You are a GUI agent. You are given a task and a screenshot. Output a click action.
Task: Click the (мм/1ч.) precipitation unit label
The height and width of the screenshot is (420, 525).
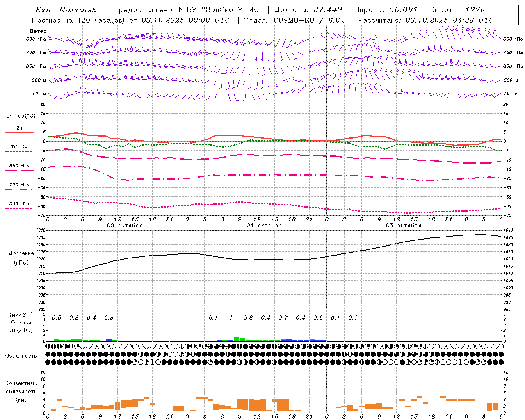(21, 330)
